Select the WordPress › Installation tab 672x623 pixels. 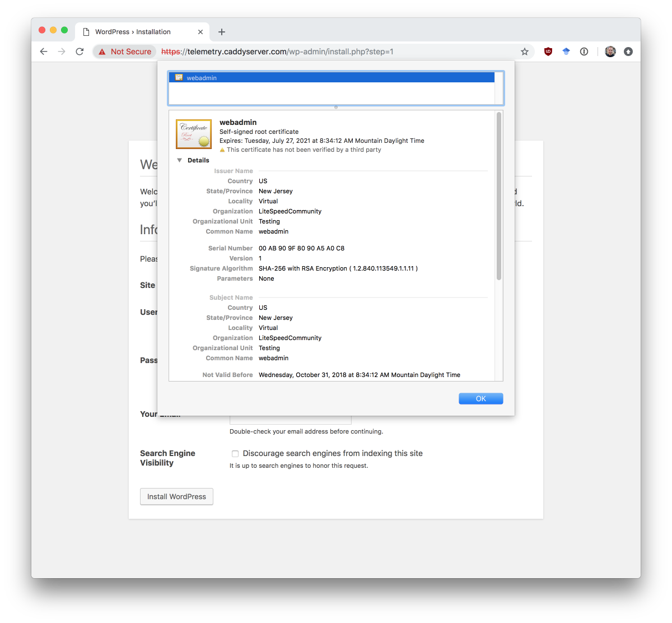click(142, 32)
